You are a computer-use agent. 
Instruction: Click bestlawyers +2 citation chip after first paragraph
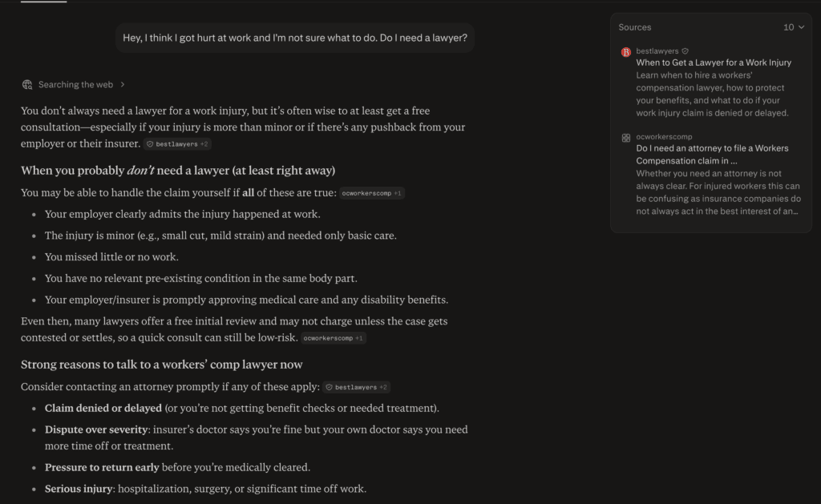177,144
